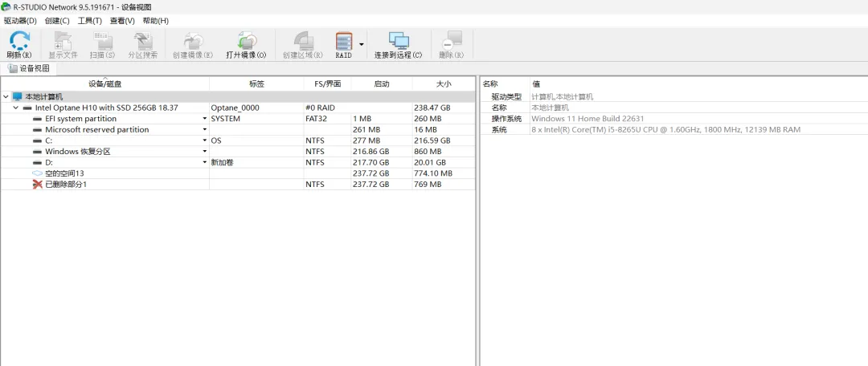Click the 删除(R) delete toolbar icon
Viewport: 868px width, 366px height.
tap(451, 41)
